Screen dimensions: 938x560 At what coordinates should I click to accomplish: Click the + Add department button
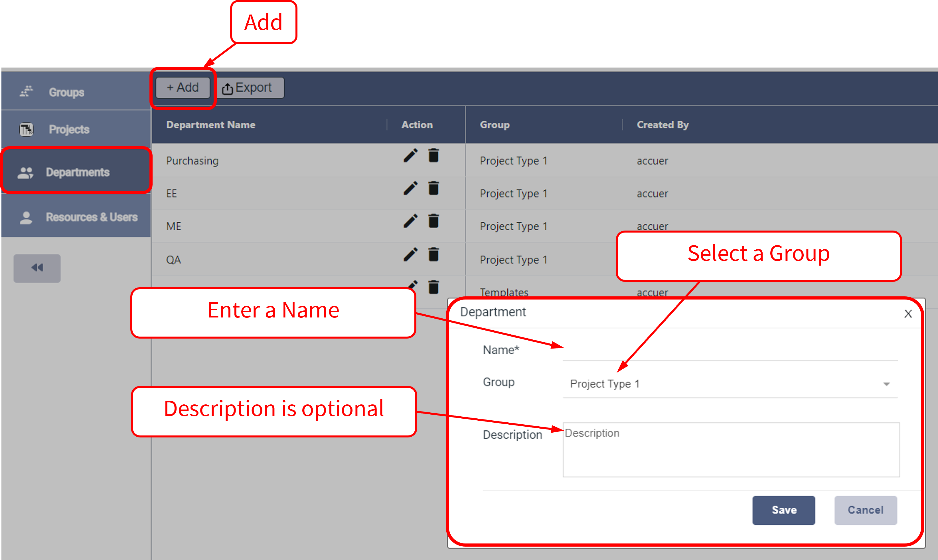pos(183,87)
